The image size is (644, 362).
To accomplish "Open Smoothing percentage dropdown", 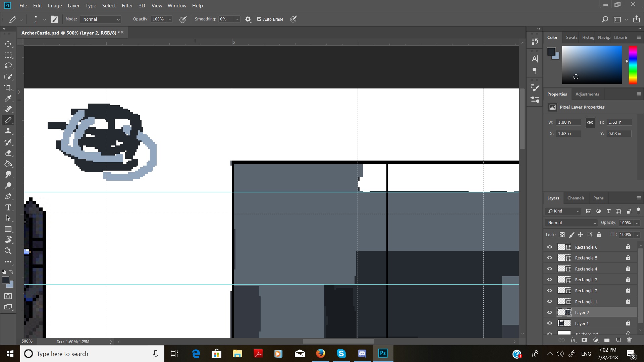I will (238, 19).
